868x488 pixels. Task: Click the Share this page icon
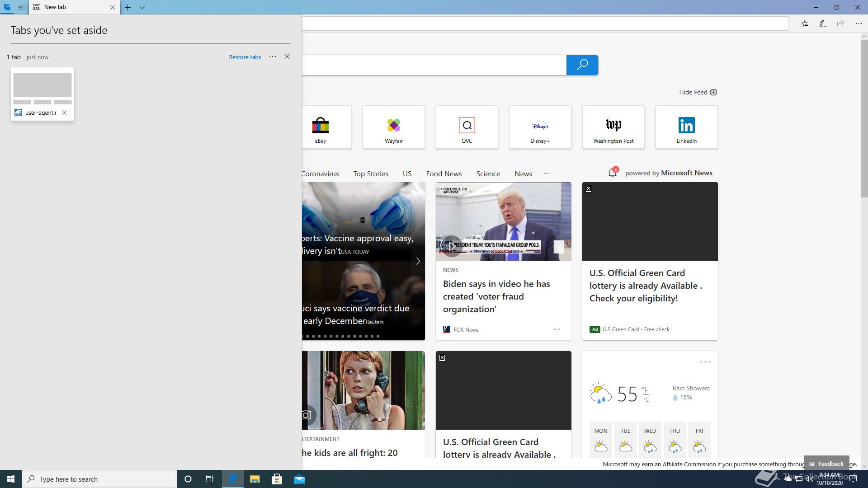click(x=840, y=23)
